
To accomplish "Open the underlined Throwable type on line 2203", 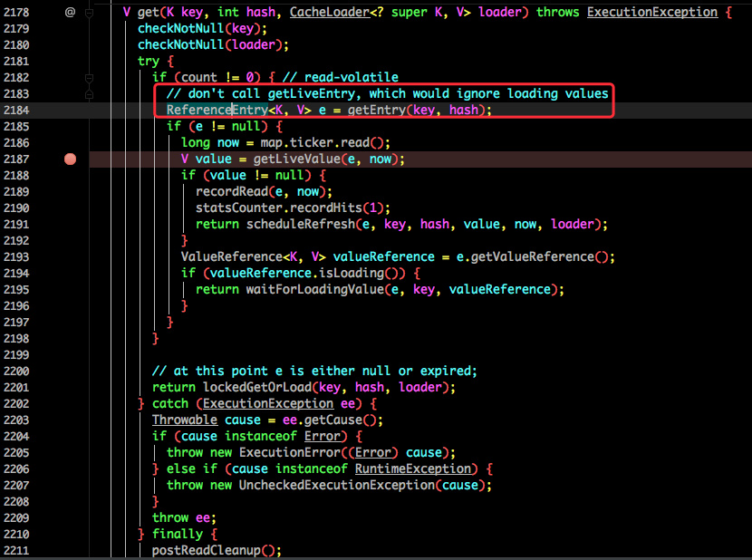I will (x=185, y=420).
